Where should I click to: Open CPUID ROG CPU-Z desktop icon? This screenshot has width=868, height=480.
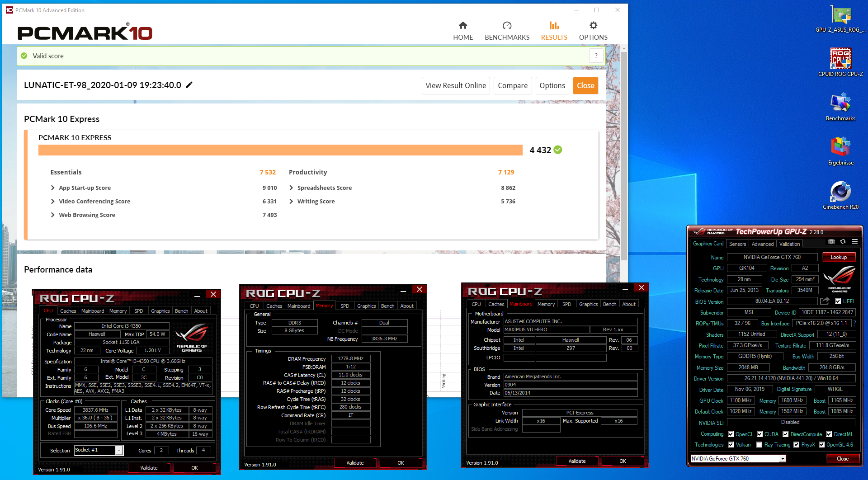click(x=840, y=62)
